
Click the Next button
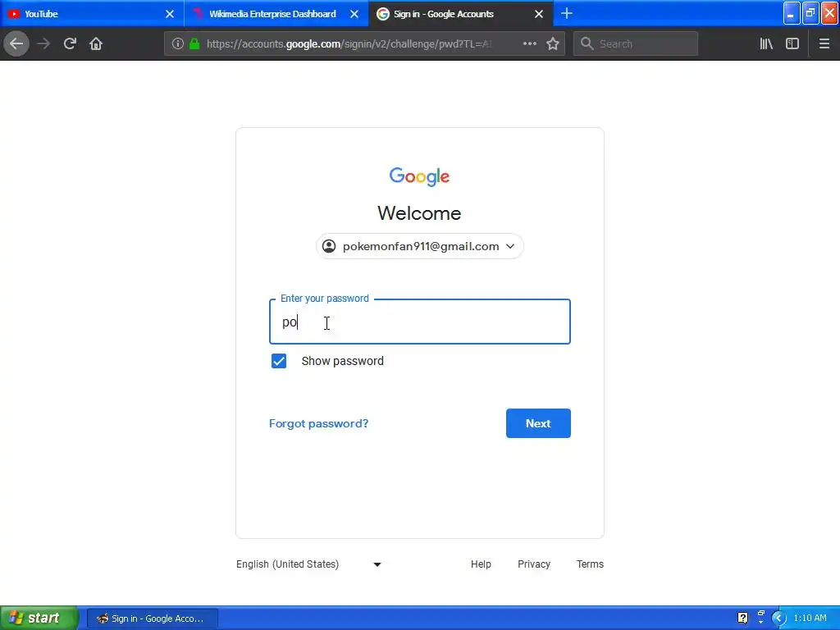(x=538, y=423)
